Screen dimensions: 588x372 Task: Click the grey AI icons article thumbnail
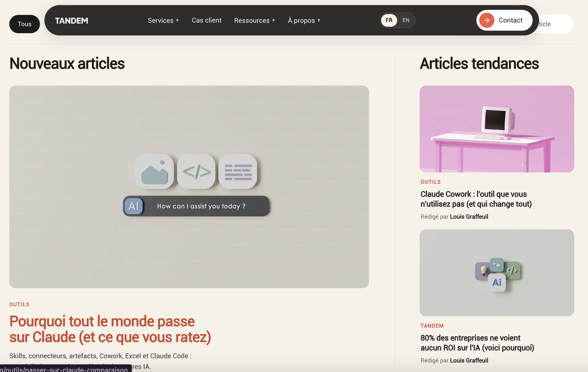click(x=497, y=273)
